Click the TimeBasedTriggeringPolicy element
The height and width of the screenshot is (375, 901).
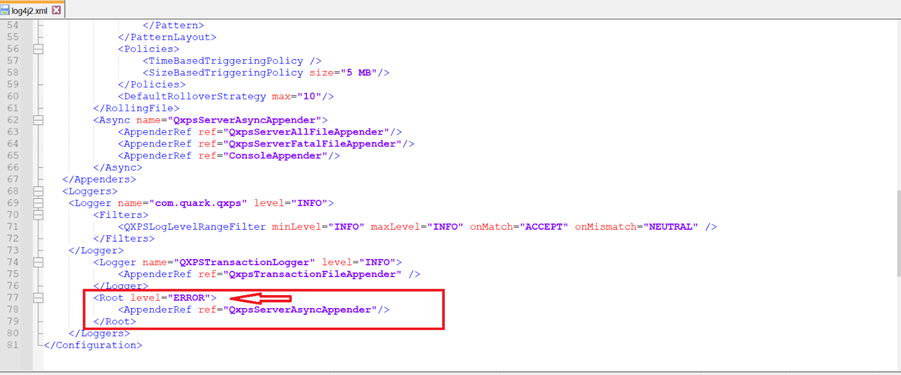[232, 61]
